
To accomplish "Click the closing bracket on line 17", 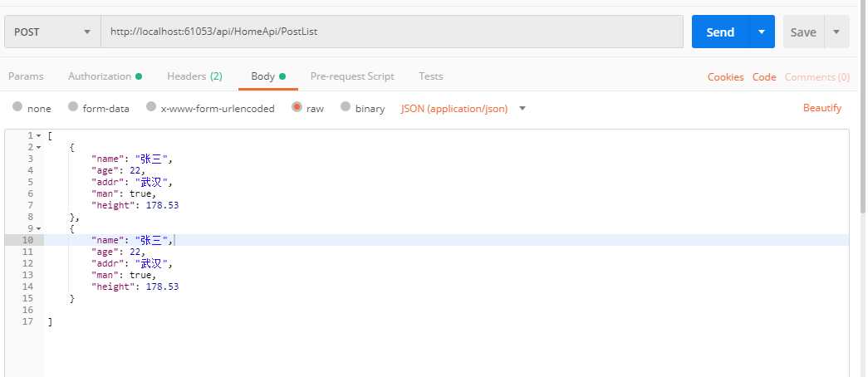I will coord(50,321).
